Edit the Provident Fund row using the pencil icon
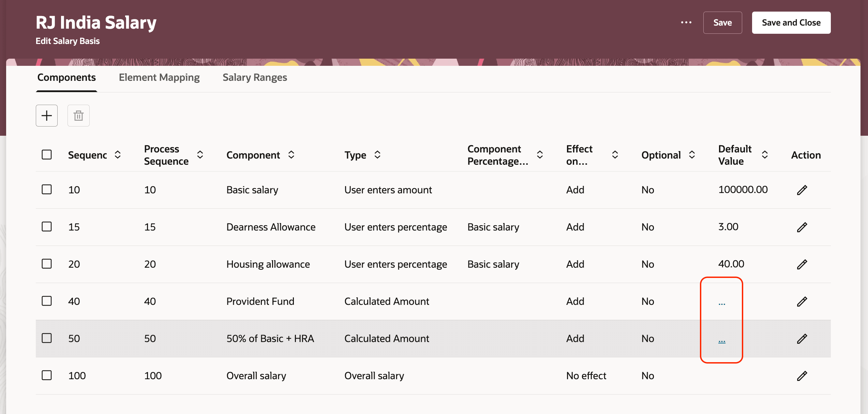Viewport: 868px width, 414px height. tap(802, 301)
